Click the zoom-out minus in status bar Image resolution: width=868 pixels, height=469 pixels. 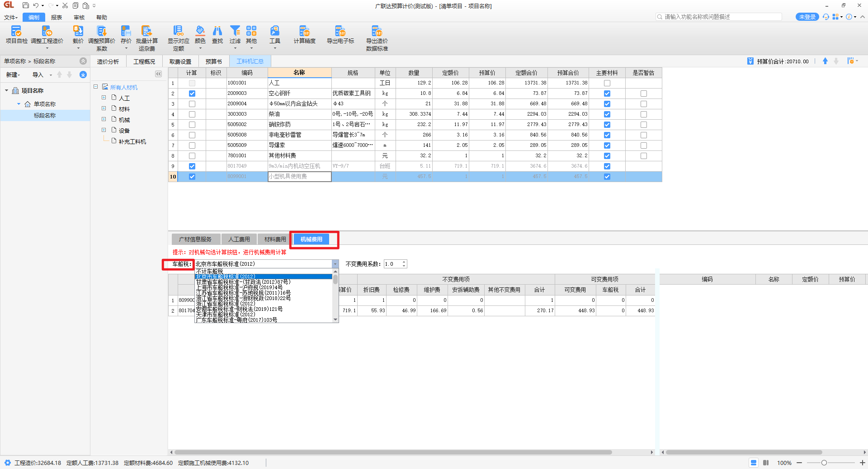tap(799, 463)
